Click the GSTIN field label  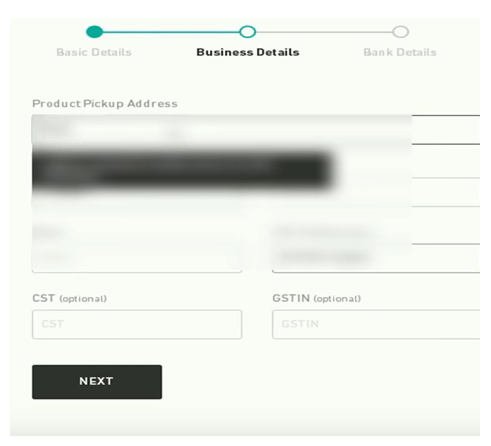(291, 298)
